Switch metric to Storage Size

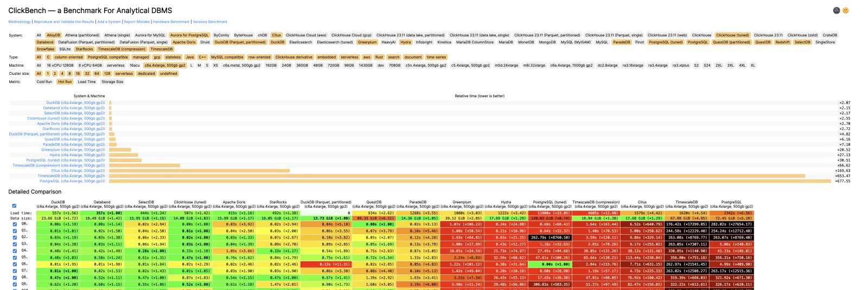(x=112, y=82)
